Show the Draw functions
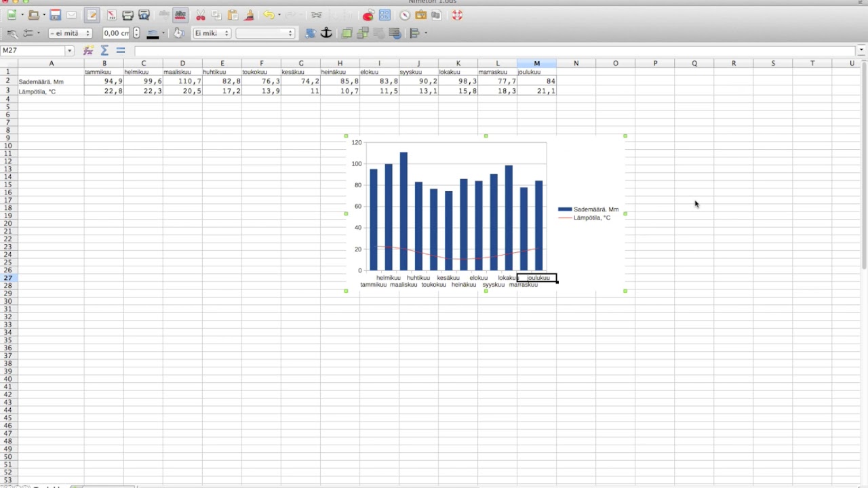This screenshot has width=868, height=488. [x=384, y=15]
